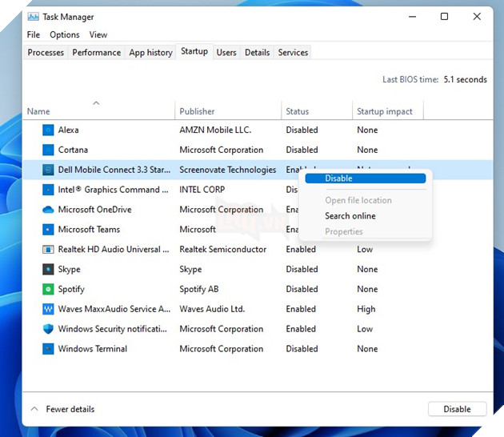Click the green Spotify icon

[x=48, y=290]
